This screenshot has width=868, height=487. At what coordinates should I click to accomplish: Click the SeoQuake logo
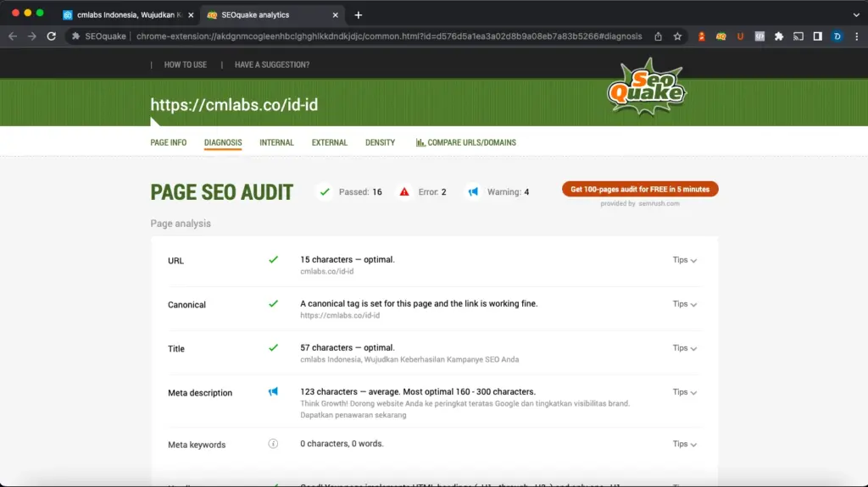pos(647,87)
